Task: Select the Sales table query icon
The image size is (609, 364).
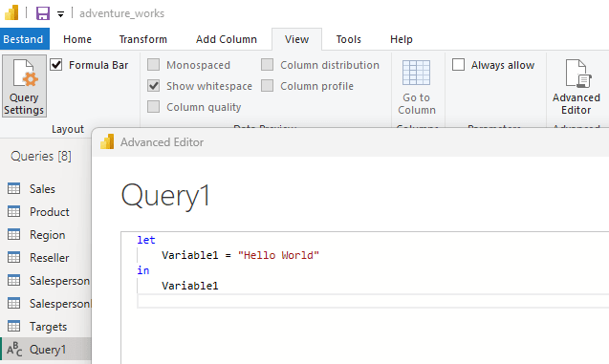Action: tap(14, 188)
